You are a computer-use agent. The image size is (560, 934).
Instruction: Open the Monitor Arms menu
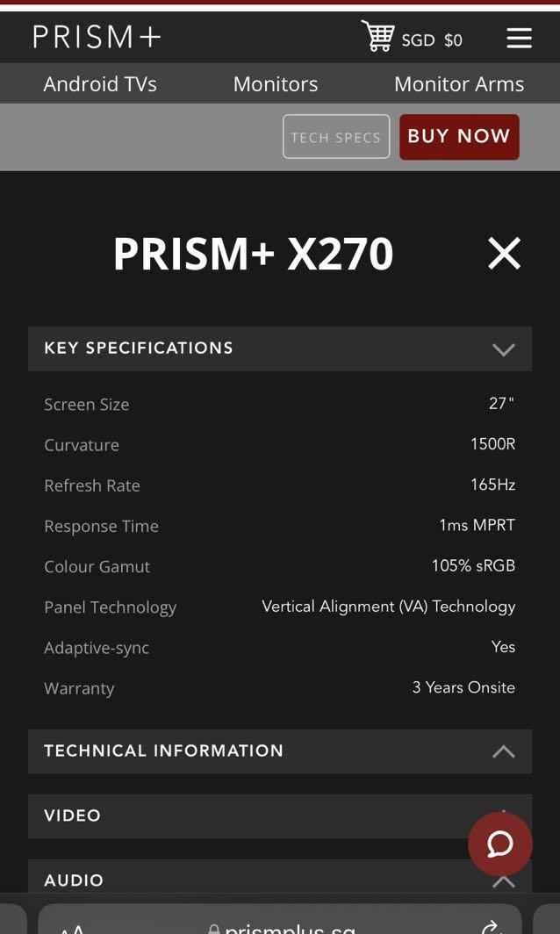point(459,84)
